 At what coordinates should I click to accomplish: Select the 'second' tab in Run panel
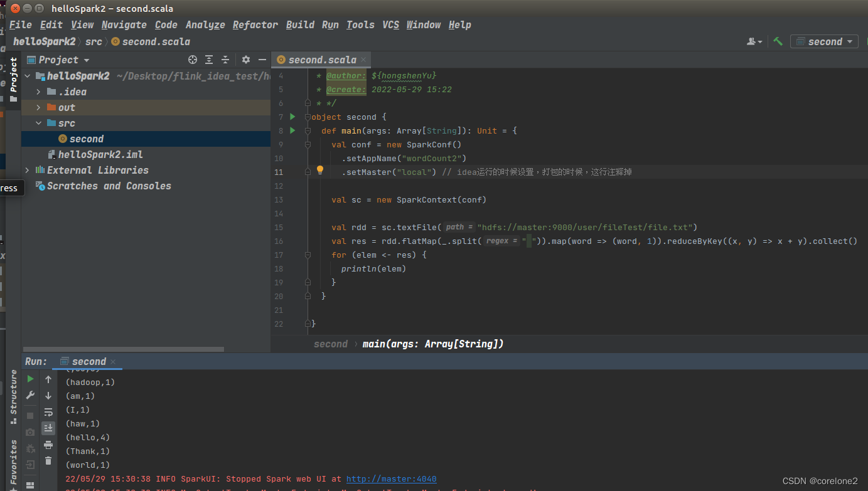tap(88, 362)
